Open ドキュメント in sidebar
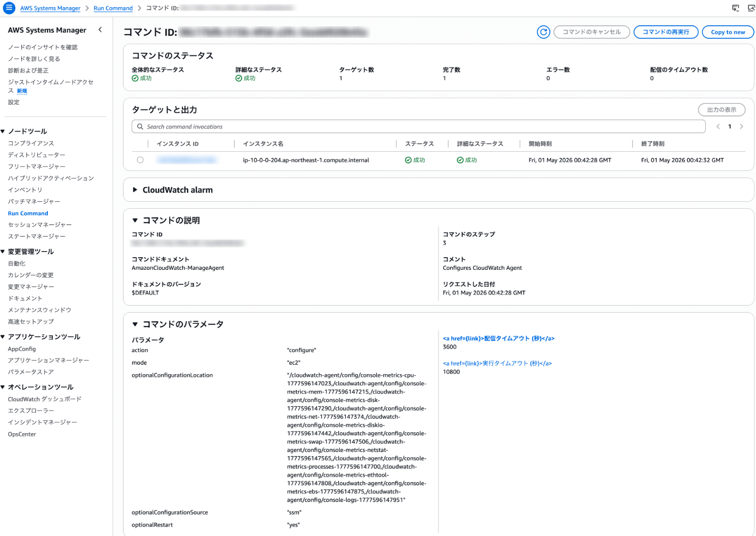The width and height of the screenshot is (756, 536). pyautogui.click(x=25, y=299)
